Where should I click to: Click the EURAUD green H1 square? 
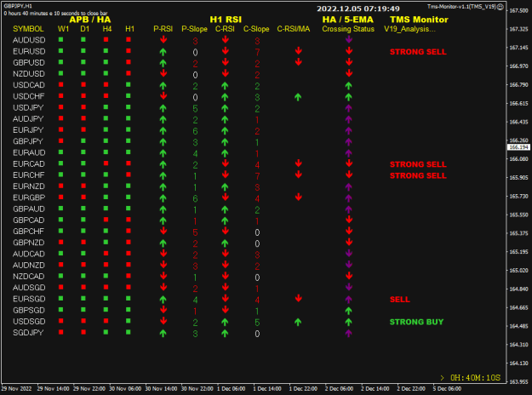129,152
